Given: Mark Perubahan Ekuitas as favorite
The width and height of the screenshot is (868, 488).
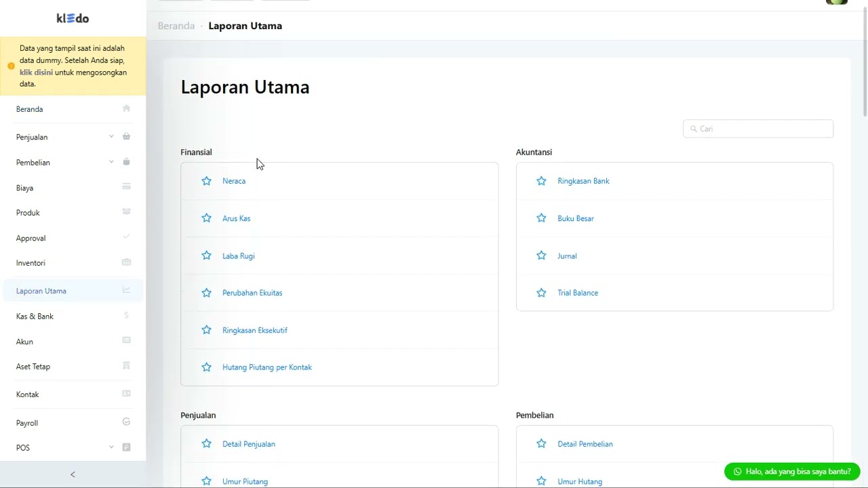Looking at the screenshot, I should coord(207,293).
